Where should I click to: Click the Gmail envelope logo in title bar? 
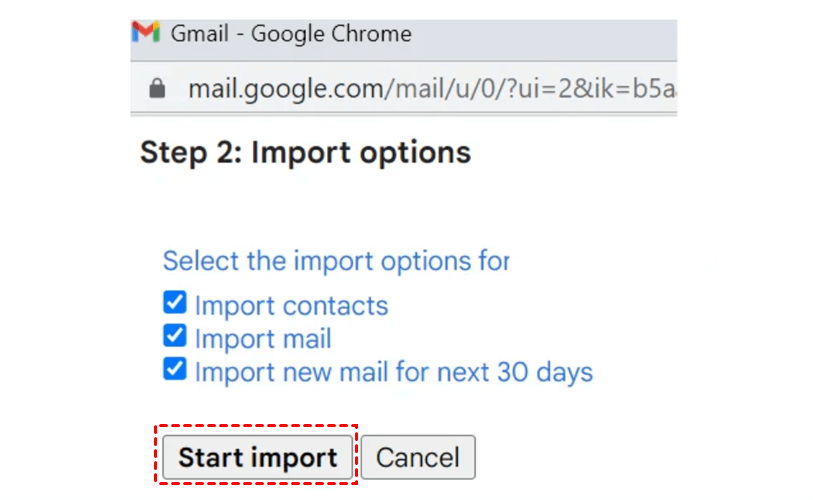click(146, 32)
